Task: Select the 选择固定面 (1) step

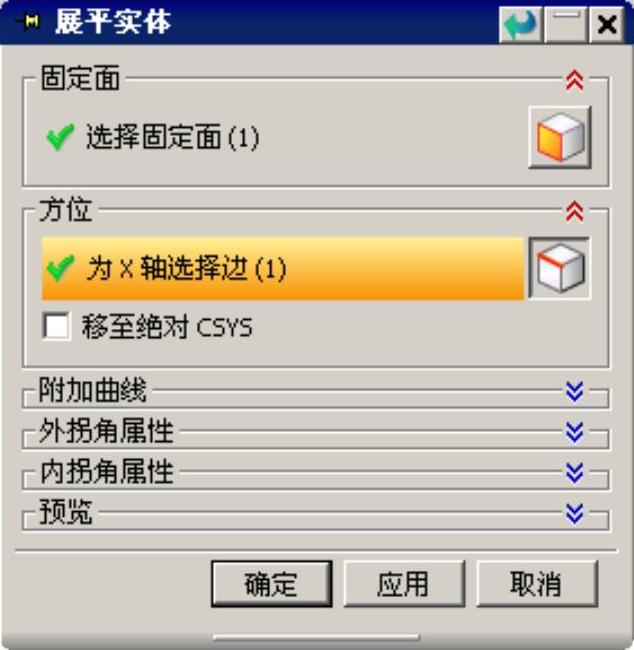Action: (x=153, y=137)
